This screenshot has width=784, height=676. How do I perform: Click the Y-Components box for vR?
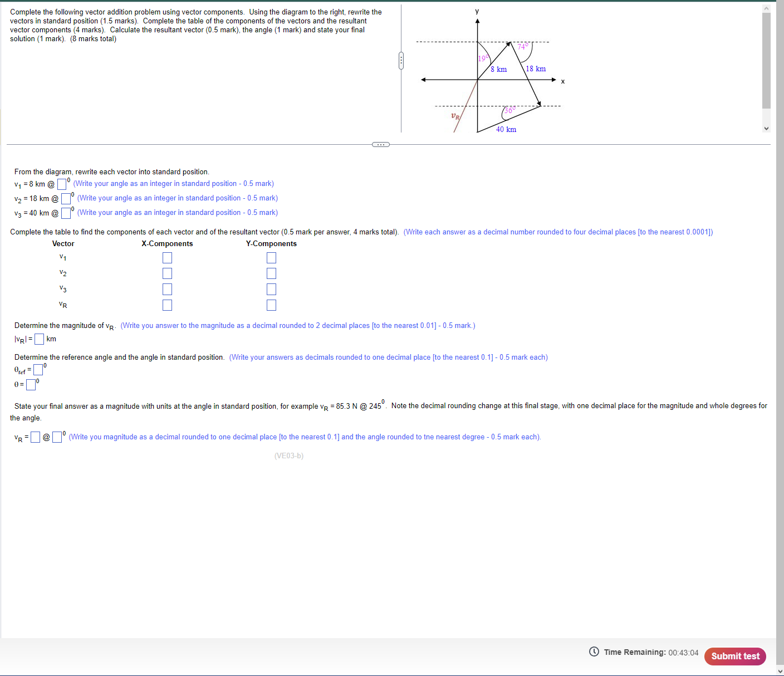click(271, 305)
